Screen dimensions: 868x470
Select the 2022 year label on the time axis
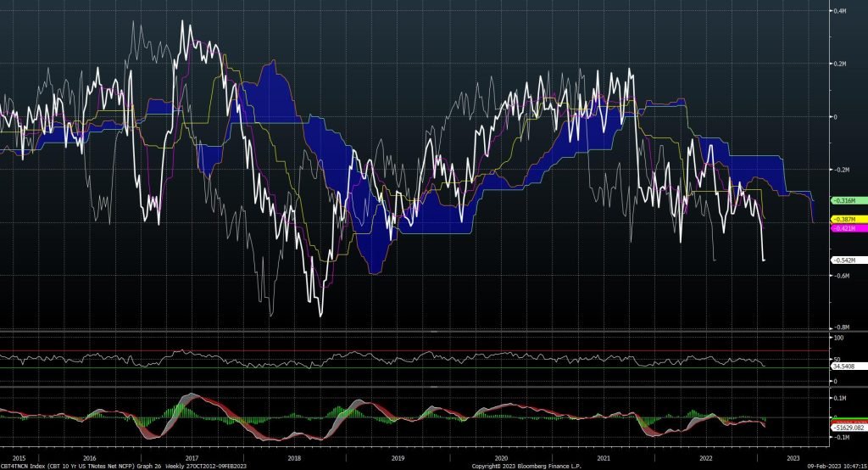click(706, 458)
